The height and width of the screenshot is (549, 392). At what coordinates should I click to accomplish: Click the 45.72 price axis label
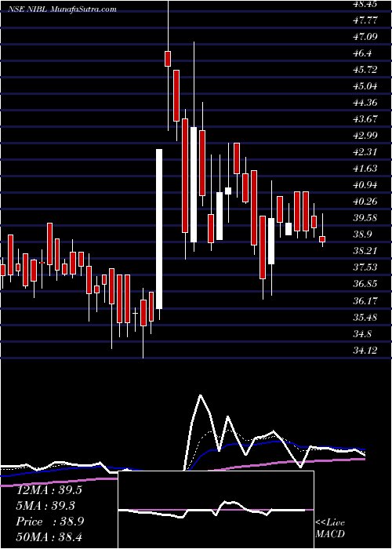tap(365, 70)
